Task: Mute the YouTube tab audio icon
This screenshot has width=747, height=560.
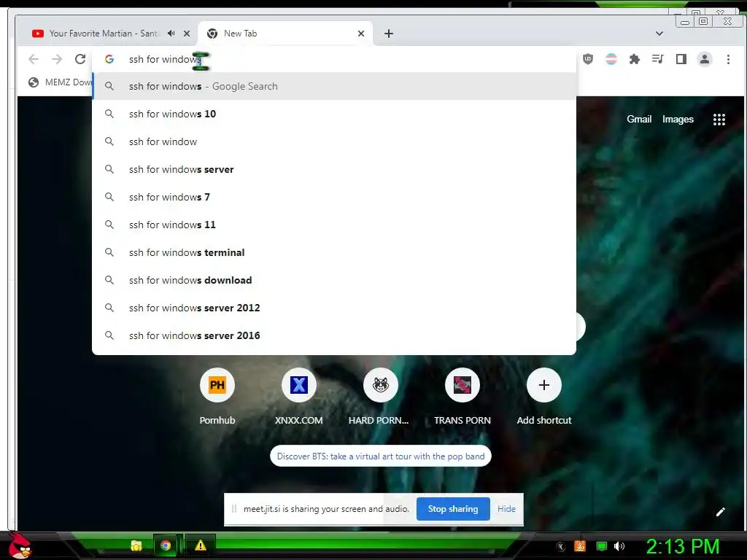Action: [171, 34]
